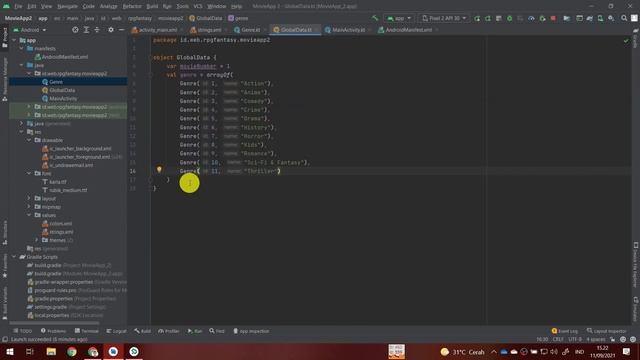Open Task View on the taskbar
Screen dimensions: 640x360
tap(30, 351)
